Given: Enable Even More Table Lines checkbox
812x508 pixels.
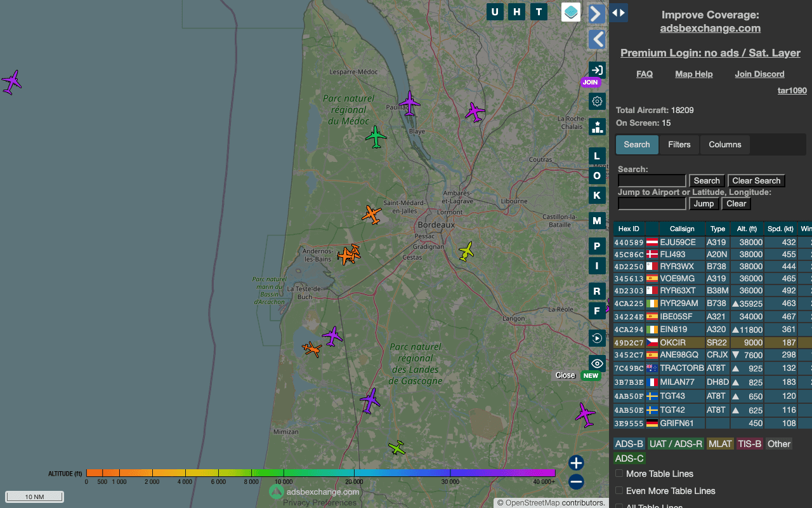Looking at the screenshot, I should tap(619, 491).
